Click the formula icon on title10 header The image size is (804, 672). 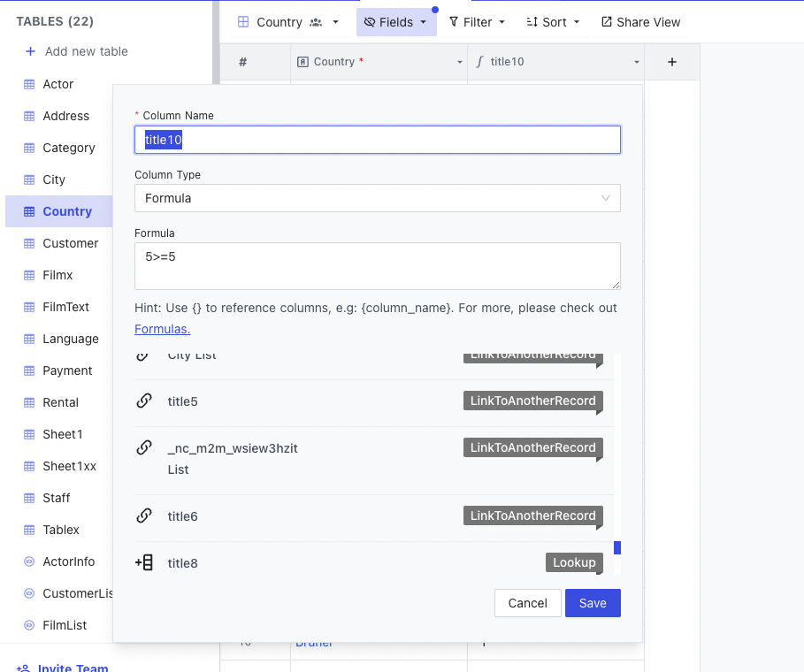click(483, 62)
